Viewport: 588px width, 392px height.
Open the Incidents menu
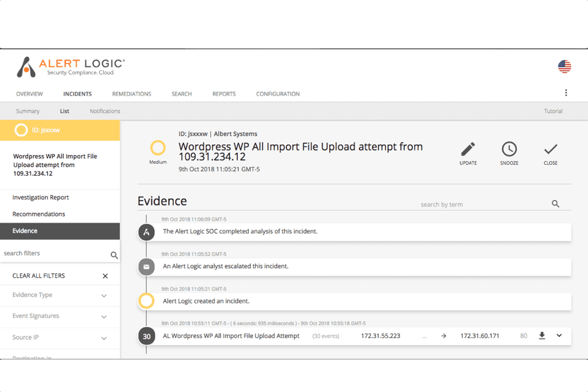coord(78,94)
